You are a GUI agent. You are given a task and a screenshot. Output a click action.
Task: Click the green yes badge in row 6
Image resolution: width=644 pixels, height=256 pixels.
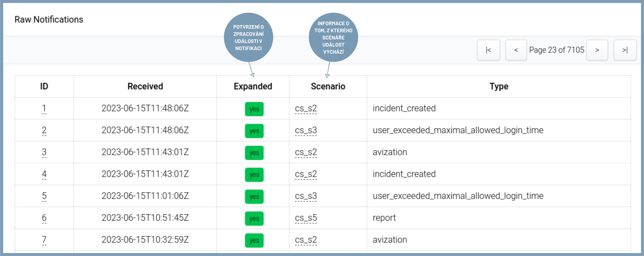click(254, 219)
